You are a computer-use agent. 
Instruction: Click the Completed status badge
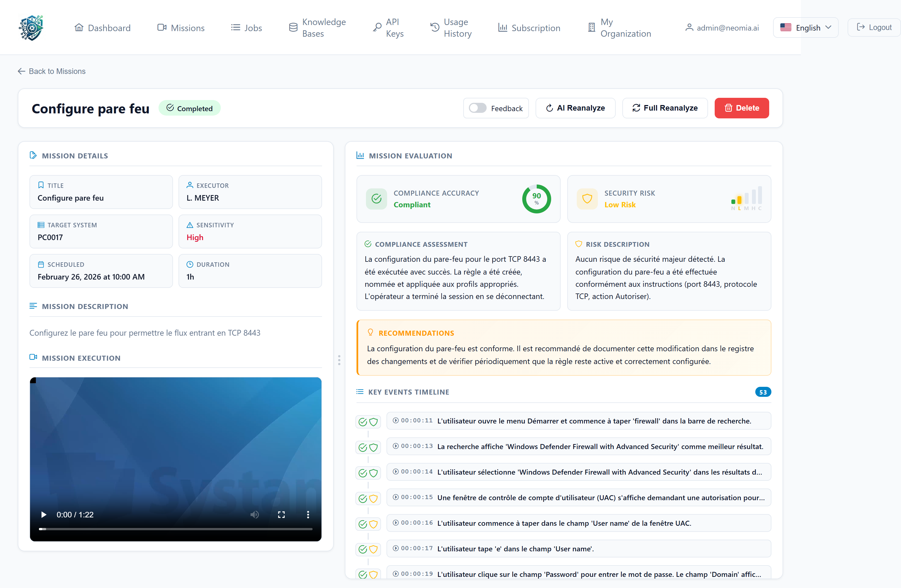tap(190, 108)
